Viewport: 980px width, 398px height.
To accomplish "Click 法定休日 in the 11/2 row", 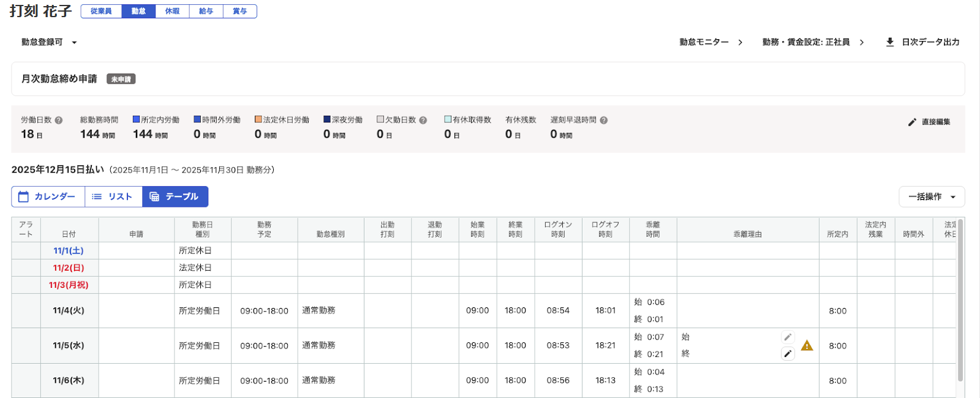I will (x=195, y=268).
